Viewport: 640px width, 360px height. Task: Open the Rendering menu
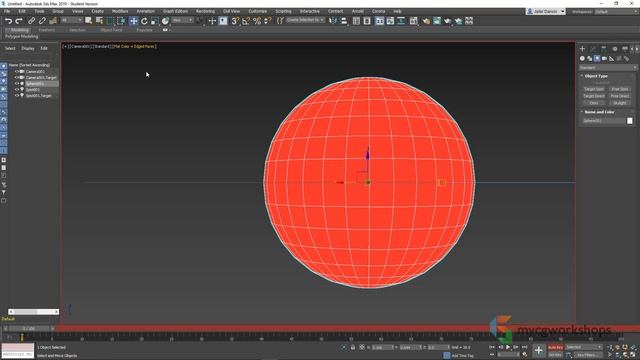205,11
